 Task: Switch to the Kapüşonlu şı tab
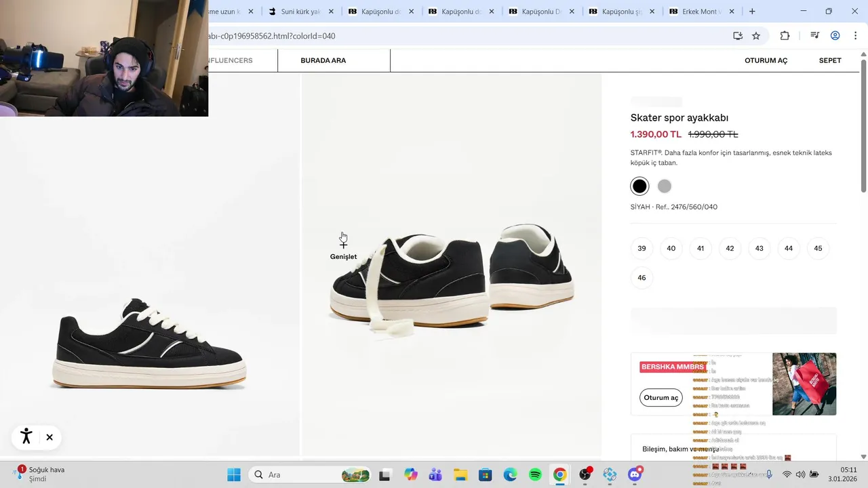[621, 12]
